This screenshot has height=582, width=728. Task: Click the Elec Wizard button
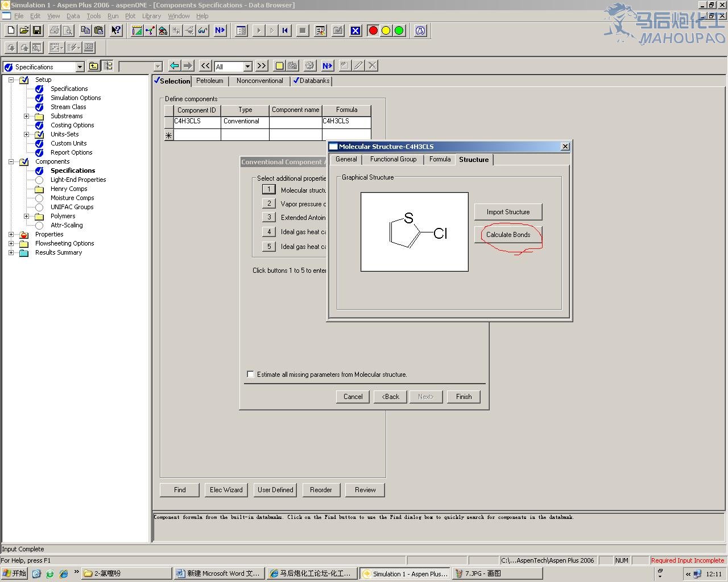click(x=226, y=490)
